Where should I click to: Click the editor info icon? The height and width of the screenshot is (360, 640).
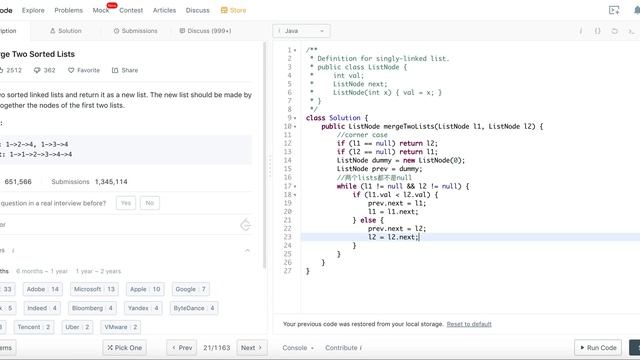pos(580,31)
